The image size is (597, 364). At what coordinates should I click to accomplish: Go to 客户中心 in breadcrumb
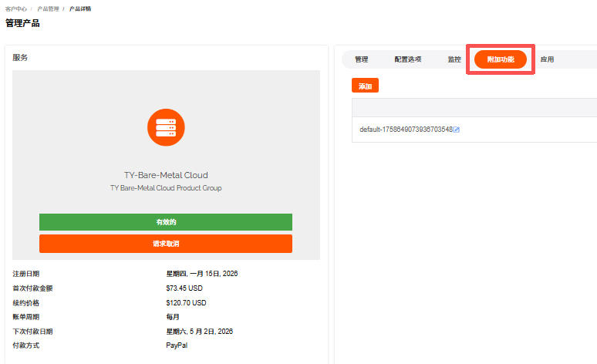tap(16, 8)
